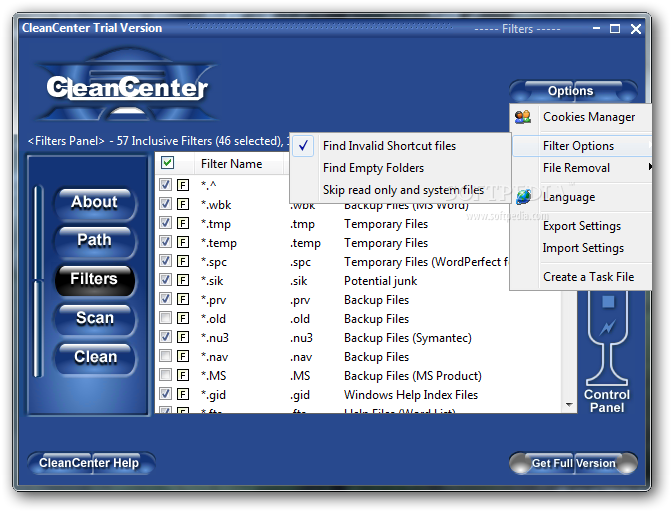Uncheck the *.wbk filter checkbox

[x=165, y=204]
